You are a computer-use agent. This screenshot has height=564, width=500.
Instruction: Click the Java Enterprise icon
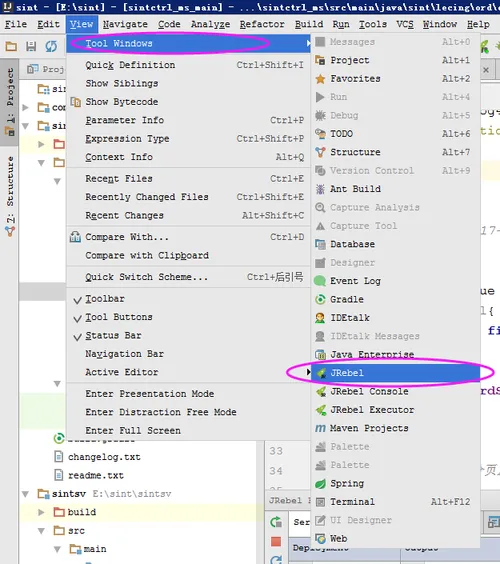(320, 355)
